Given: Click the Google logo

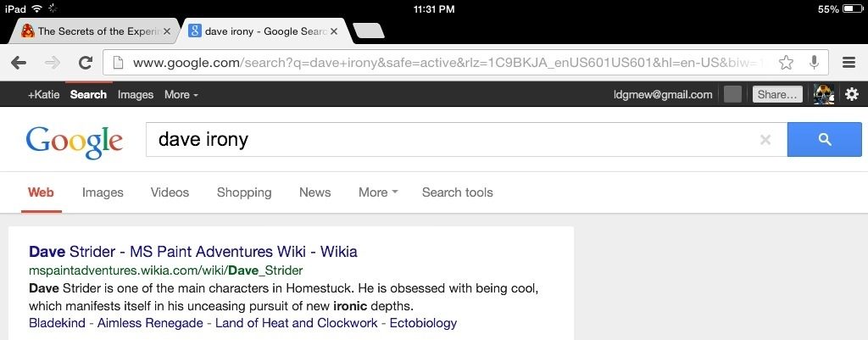Looking at the screenshot, I should point(75,142).
